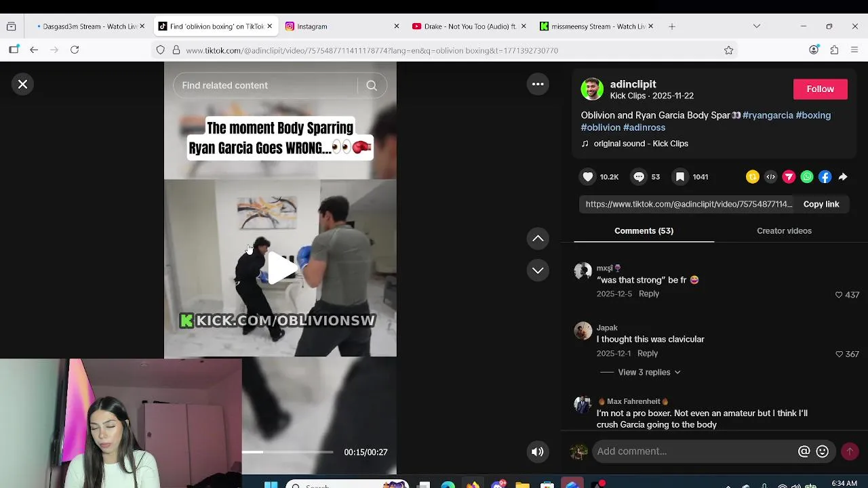The width and height of the screenshot is (868, 488).
Task: Click the #oblivion hashtag
Action: click(601, 127)
